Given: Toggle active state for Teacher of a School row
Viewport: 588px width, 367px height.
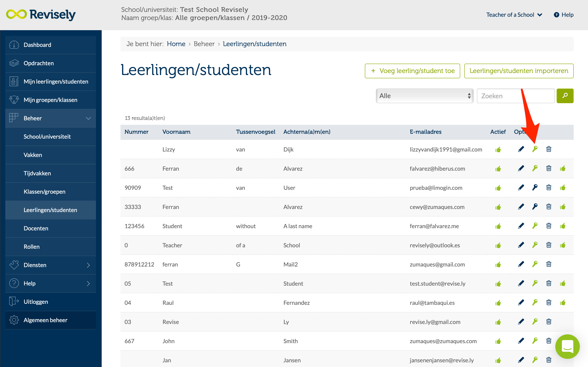Looking at the screenshot, I should 498,245.
